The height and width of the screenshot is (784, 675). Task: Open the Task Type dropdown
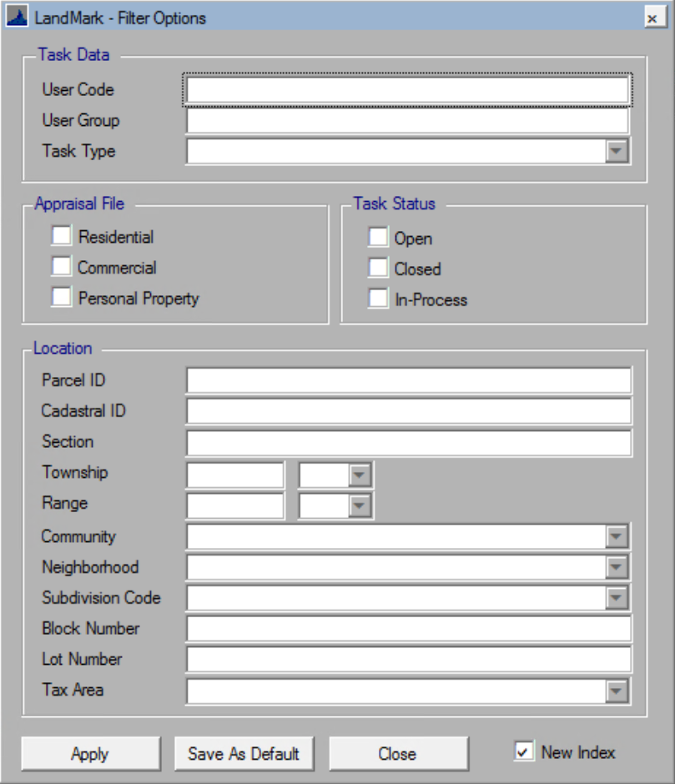point(617,151)
